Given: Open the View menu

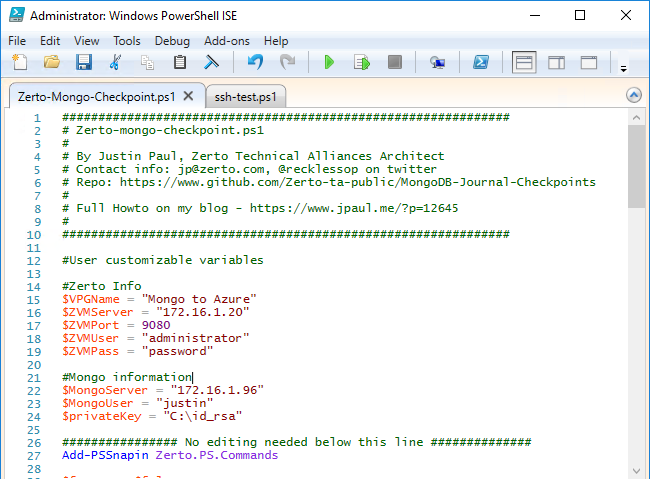Looking at the screenshot, I should pos(87,41).
